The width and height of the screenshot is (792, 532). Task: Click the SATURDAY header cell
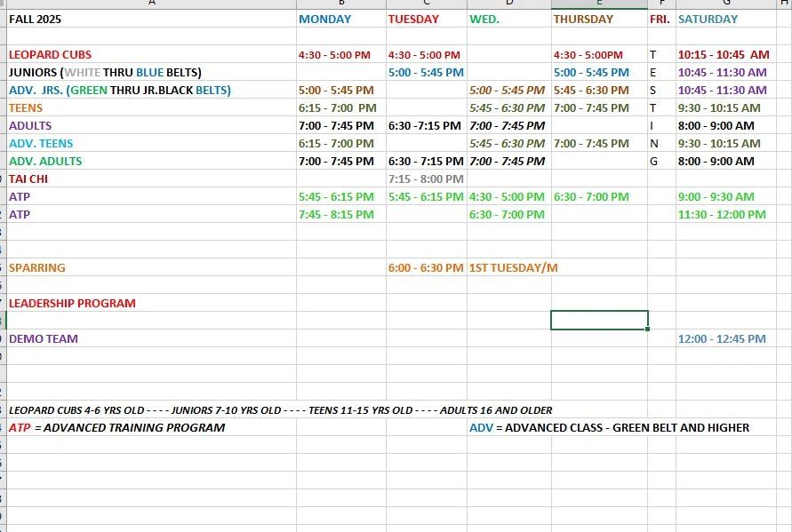(708, 19)
